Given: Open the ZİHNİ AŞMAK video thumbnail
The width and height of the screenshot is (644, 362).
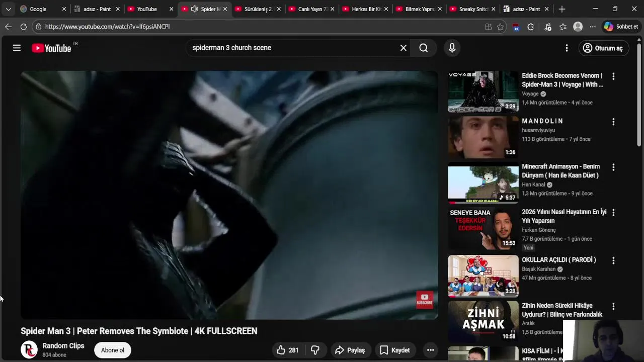Looking at the screenshot, I should (x=483, y=321).
